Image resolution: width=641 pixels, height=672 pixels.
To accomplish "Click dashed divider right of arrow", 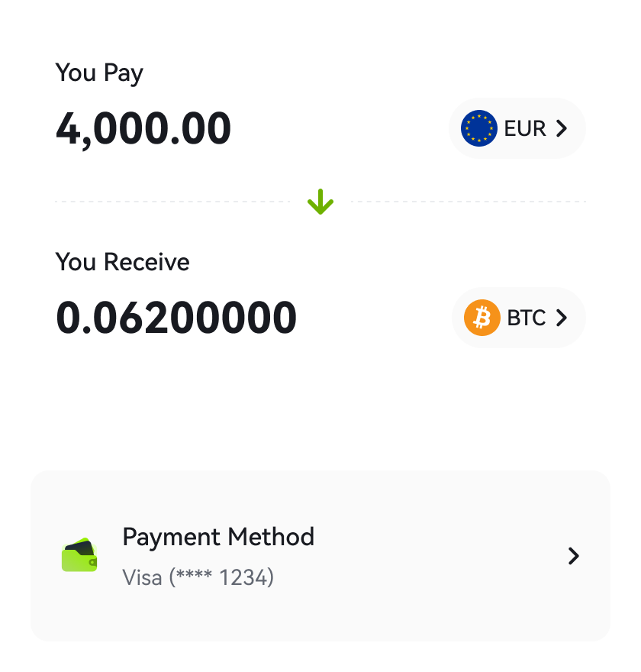I will (x=469, y=202).
